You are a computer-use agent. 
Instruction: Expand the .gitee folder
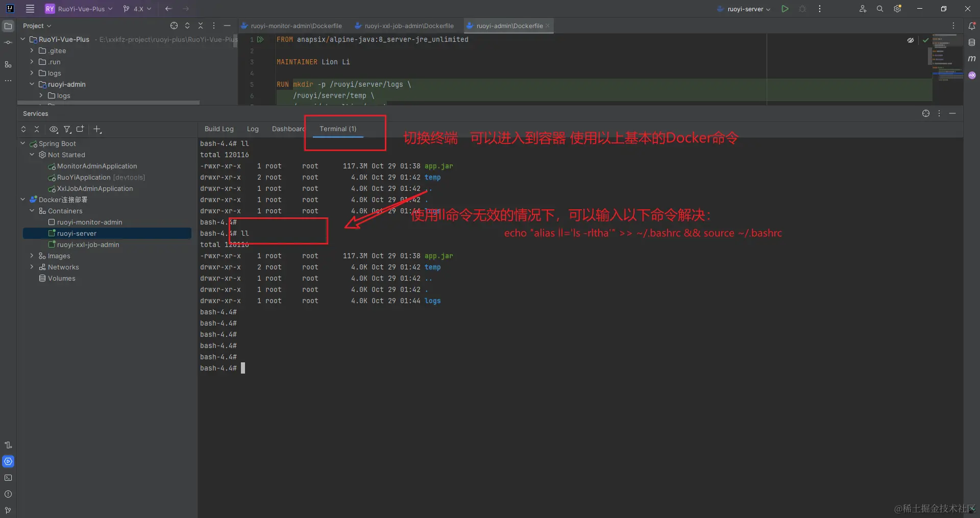[32, 51]
